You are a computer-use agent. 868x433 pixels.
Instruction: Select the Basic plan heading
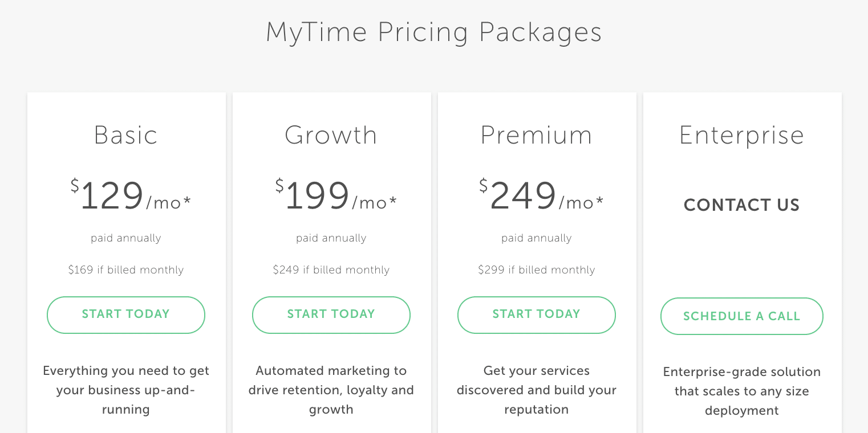[x=126, y=136]
